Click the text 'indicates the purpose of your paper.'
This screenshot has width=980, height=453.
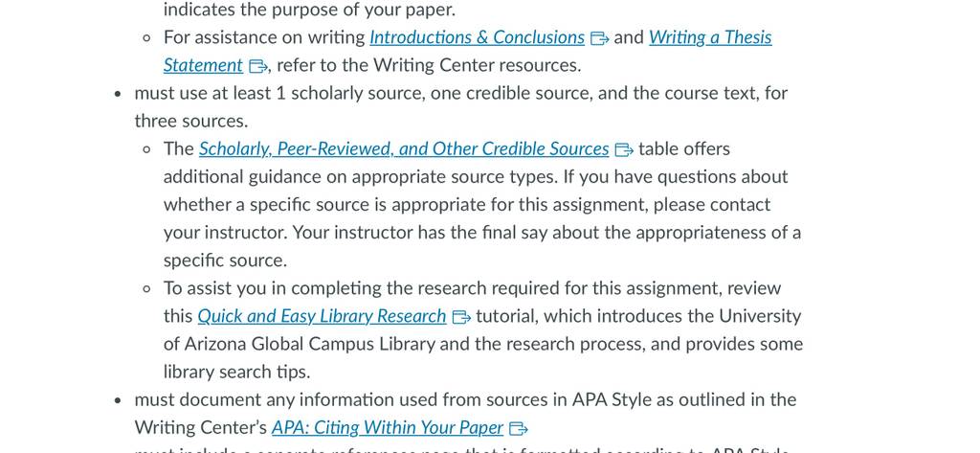point(309,10)
